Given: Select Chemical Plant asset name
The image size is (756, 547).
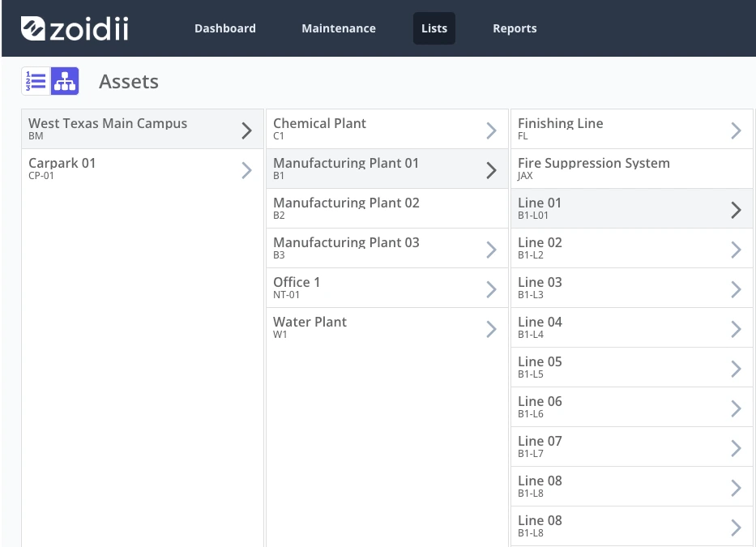Looking at the screenshot, I should [319, 123].
